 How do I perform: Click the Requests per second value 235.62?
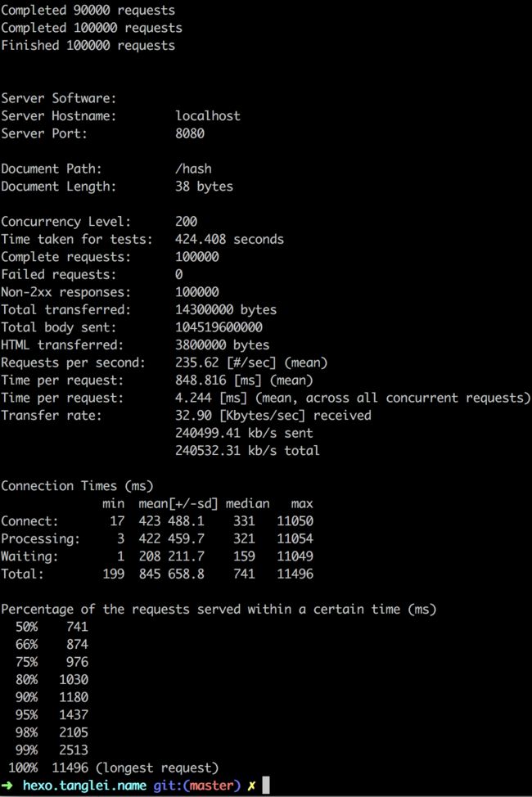click(x=196, y=362)
